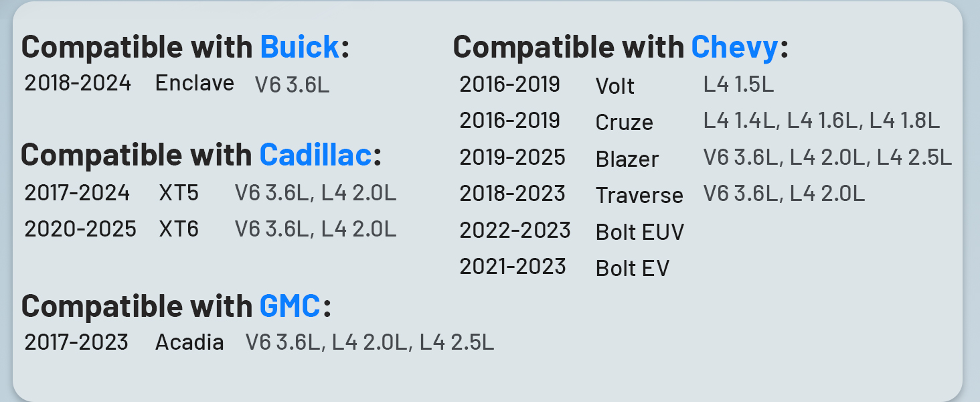
Task: Click the Cruze engine options list
Action: pyautogui.click(x=821, y=121)
